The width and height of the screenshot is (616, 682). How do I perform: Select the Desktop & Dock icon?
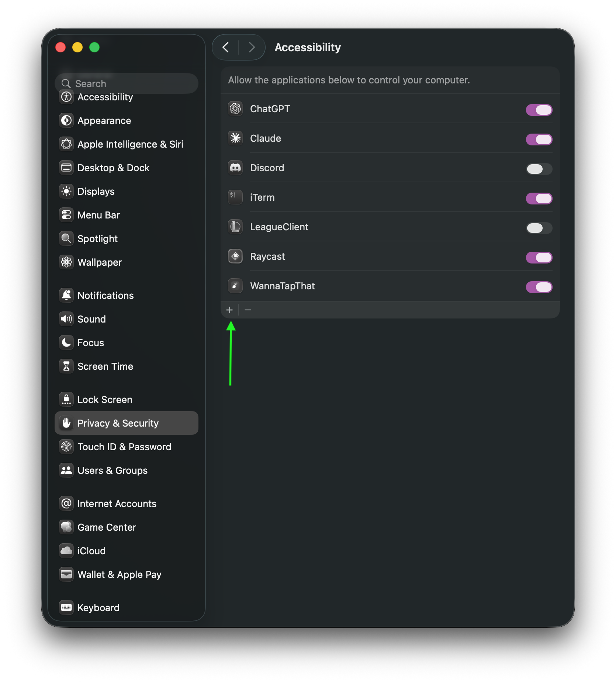tap(66, 168)
